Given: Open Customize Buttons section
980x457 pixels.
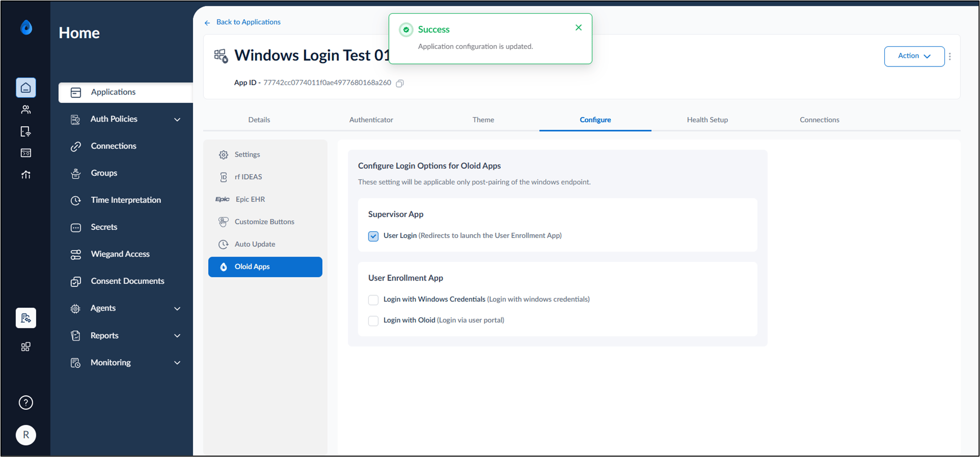Looking at the screenshot, I should pos(265,222).
